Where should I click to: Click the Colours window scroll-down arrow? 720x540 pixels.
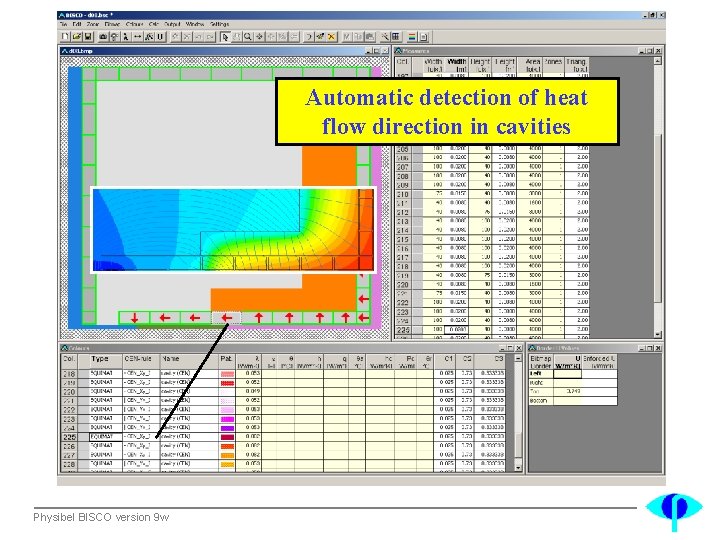518,468
